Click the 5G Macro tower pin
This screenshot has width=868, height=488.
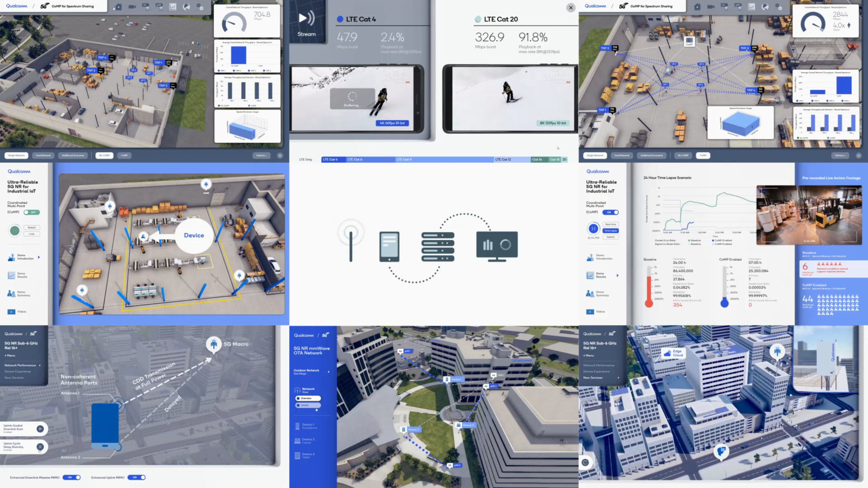214,344
